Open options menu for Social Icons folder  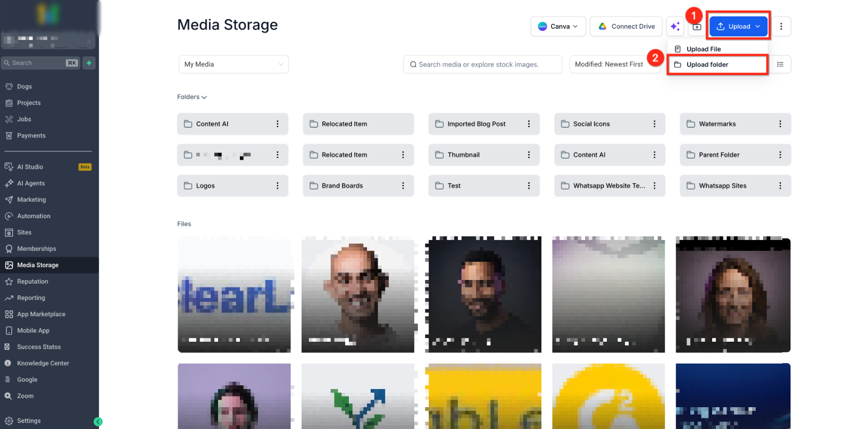point(654,124)
